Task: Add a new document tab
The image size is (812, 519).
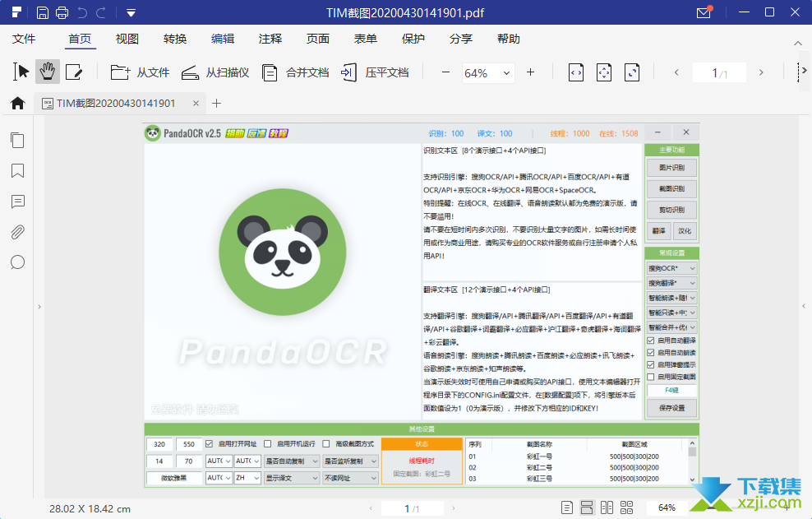Action: click(216, 103)
